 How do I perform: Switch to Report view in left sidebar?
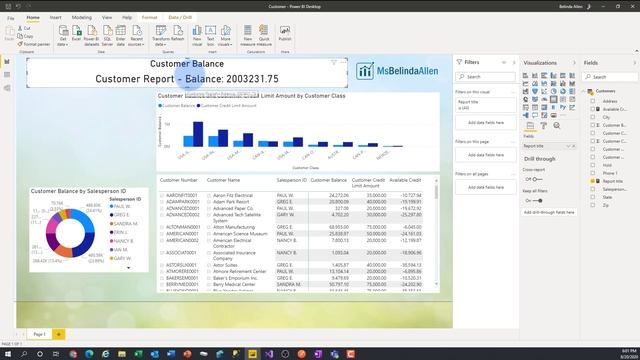(x=7, y=62)
